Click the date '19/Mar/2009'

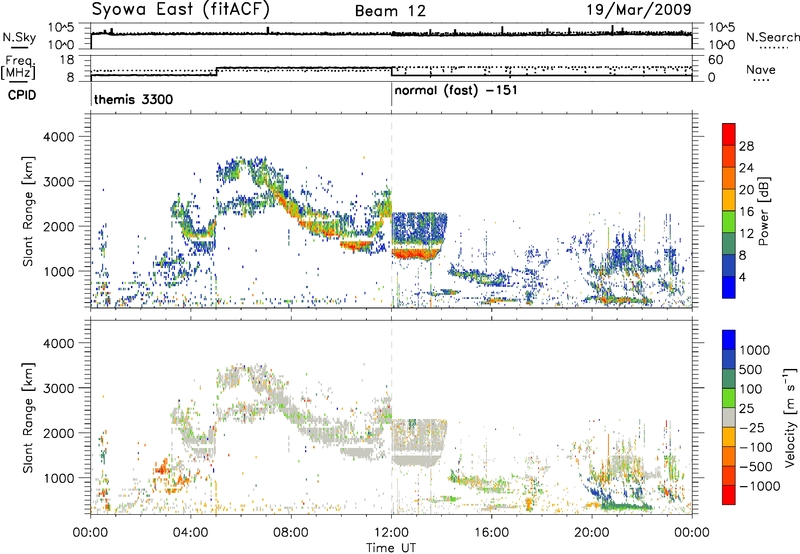pyautogui.click(x=639, y=9)
